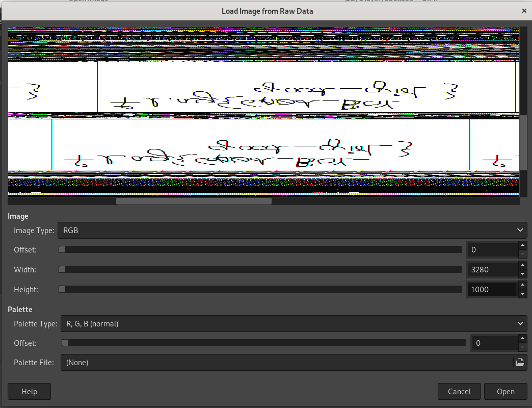532x408 pixels.
Task: Click the preview horizontal scrollbar
Action: tap(194, 201)
